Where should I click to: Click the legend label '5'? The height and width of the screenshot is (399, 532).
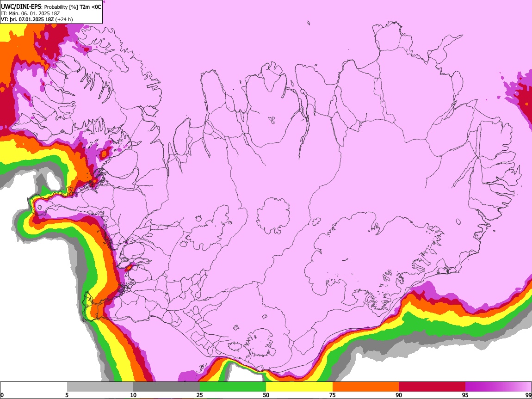[x=67, y=395]
